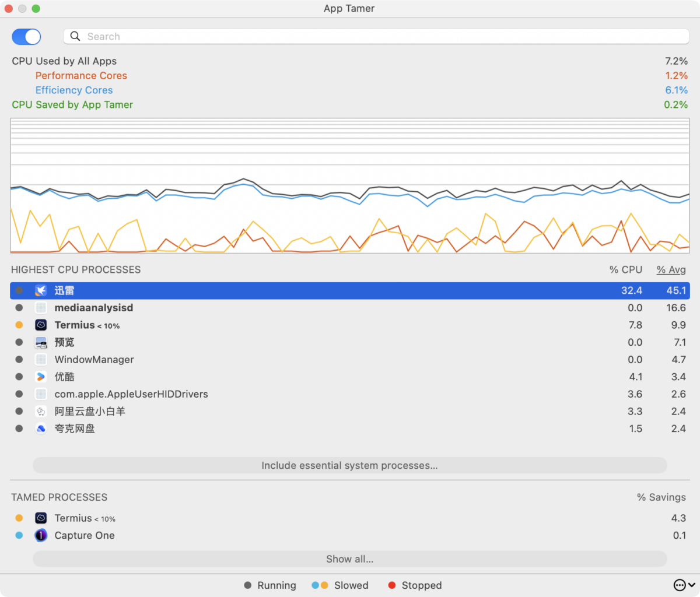
Task: Click the mediaanalysisd process icon
Action: pyautogui.click(x=40, y=308)
